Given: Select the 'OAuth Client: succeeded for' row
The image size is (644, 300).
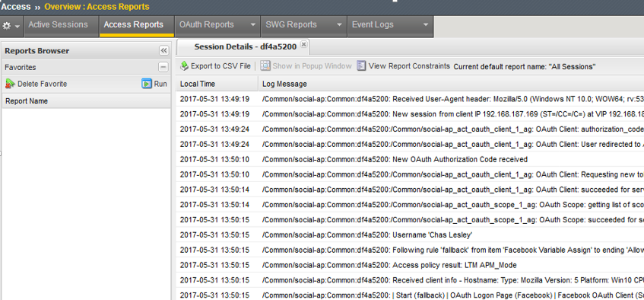Looking at the screenshot, I should (410, 190).
